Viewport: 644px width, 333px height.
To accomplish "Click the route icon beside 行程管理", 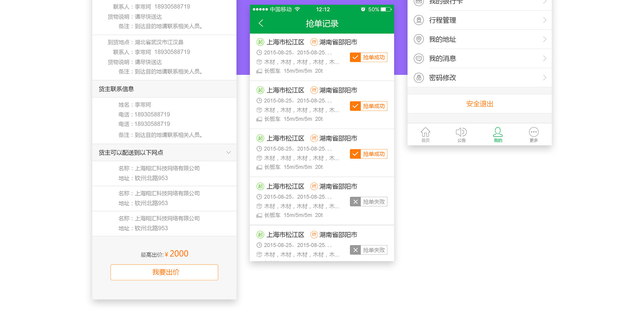I will (419, 20).
